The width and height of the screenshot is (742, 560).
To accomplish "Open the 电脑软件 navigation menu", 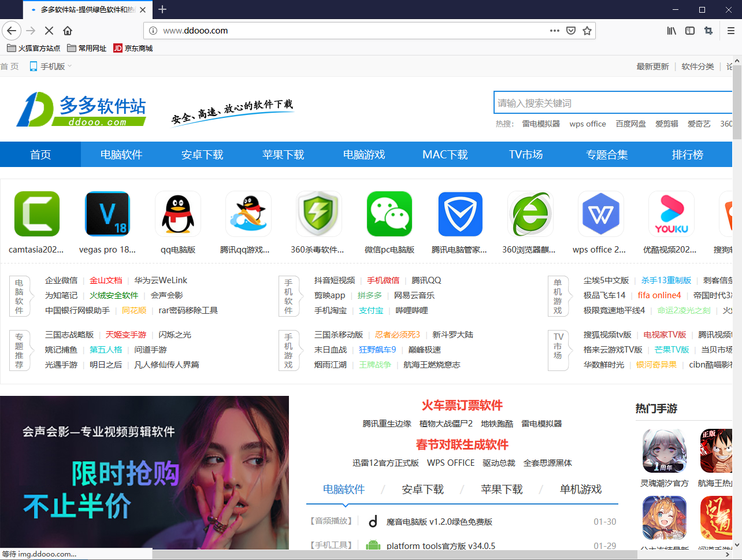I will 121,154.
